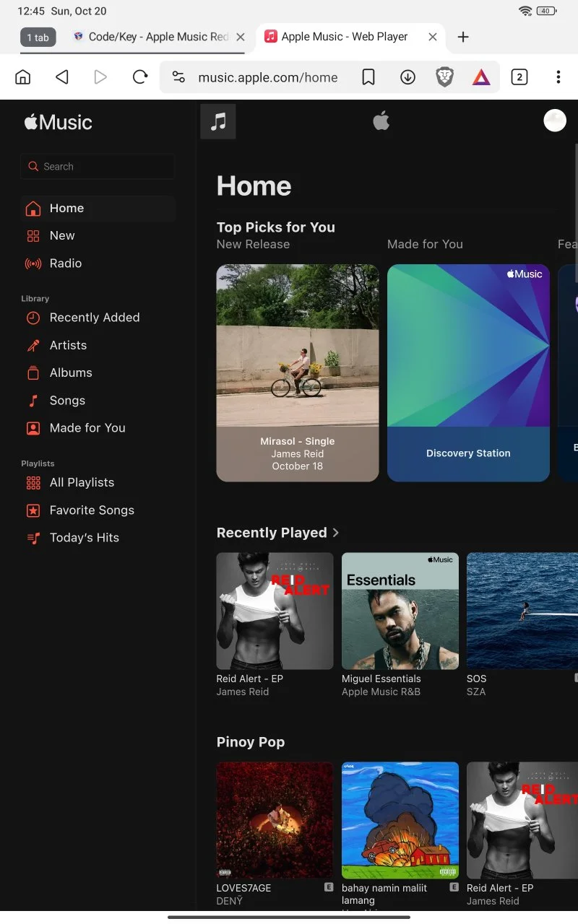Click the address bar URL music.apple.com/home
The height and width of the screenshot is (924, 578).
coord(268,77)
